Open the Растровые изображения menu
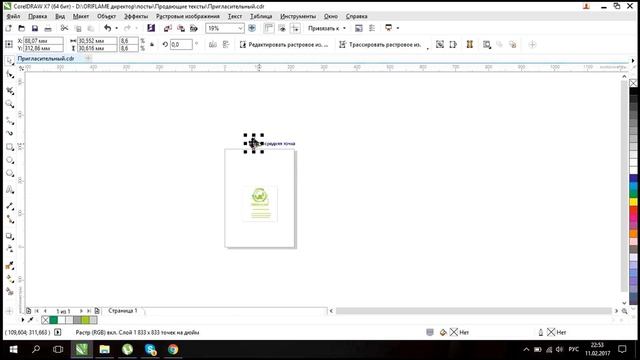The image size is (640, 360). tap(188, 16)
